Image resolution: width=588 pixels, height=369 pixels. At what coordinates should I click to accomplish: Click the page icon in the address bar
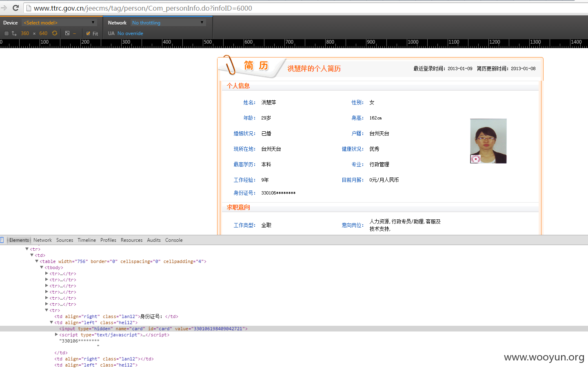(29, 8)
